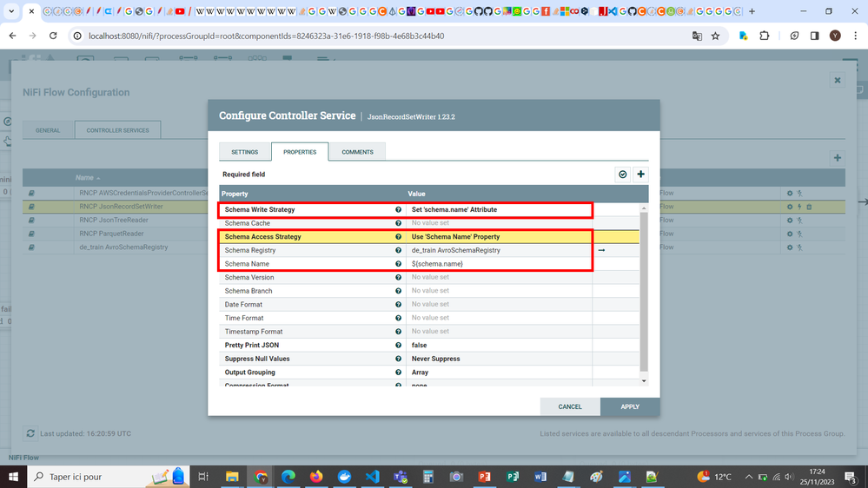Open the Output Grouping Array value selector
868x488 pixels.
tap(499, 373)
